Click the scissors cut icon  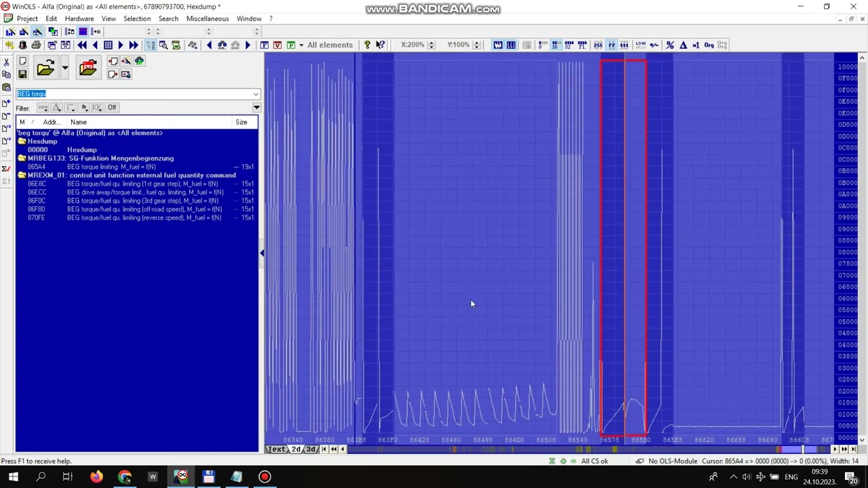click(6, 62)
